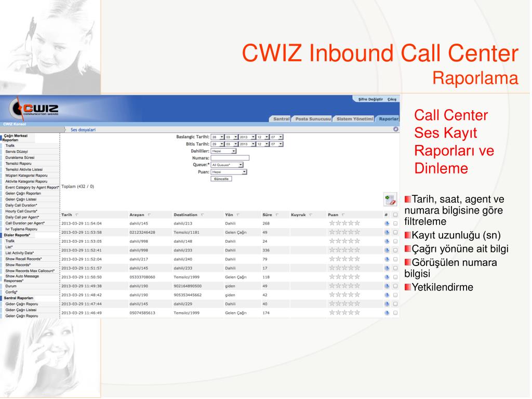Sort by Yön column filter icon
532x399 pixels.
238,215
